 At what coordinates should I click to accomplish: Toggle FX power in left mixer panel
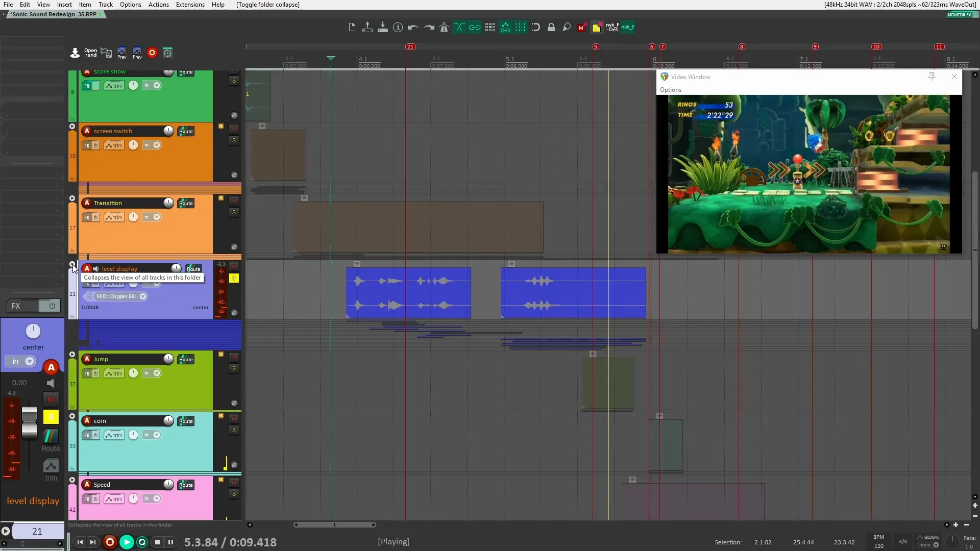(x=52, y=306)
